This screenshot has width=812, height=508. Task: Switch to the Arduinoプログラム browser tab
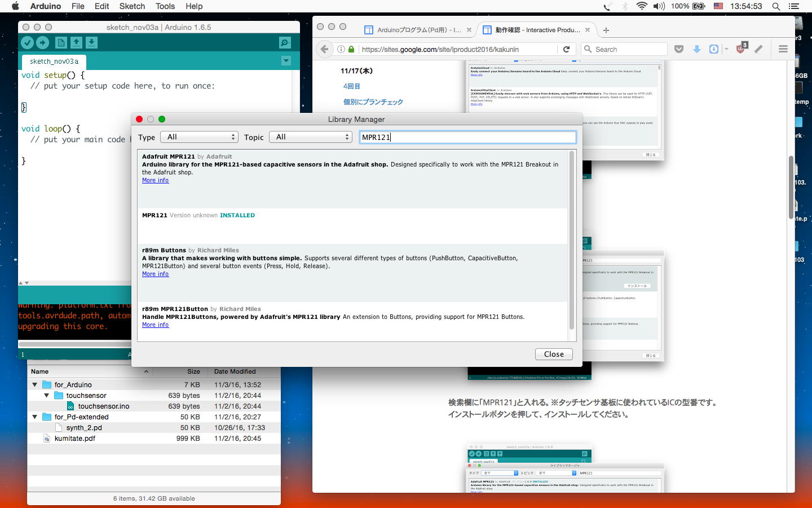tap(418, 30)
